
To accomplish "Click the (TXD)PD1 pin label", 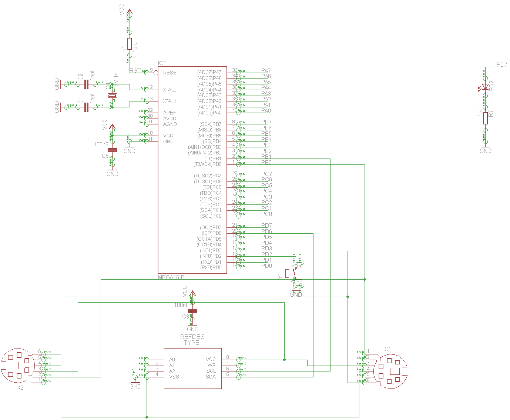I will pyautogui.click(x=211, y=262).
